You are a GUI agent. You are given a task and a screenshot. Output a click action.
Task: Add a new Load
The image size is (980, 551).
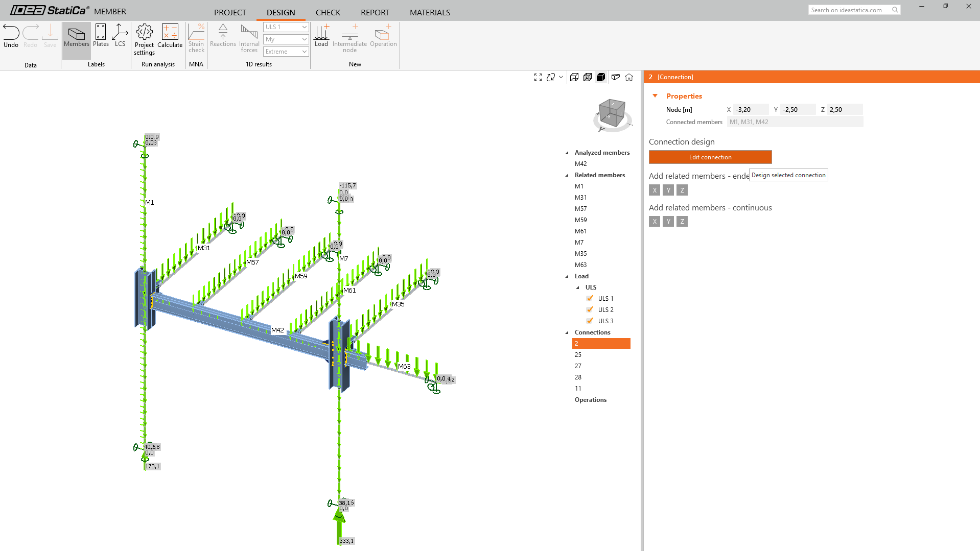(x=321, y=36)
